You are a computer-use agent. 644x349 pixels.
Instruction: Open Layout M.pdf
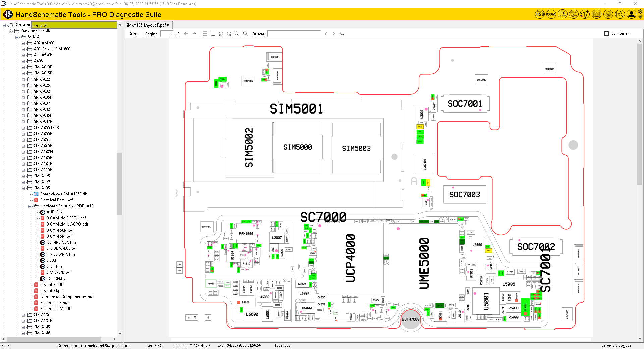coord(52,291)
